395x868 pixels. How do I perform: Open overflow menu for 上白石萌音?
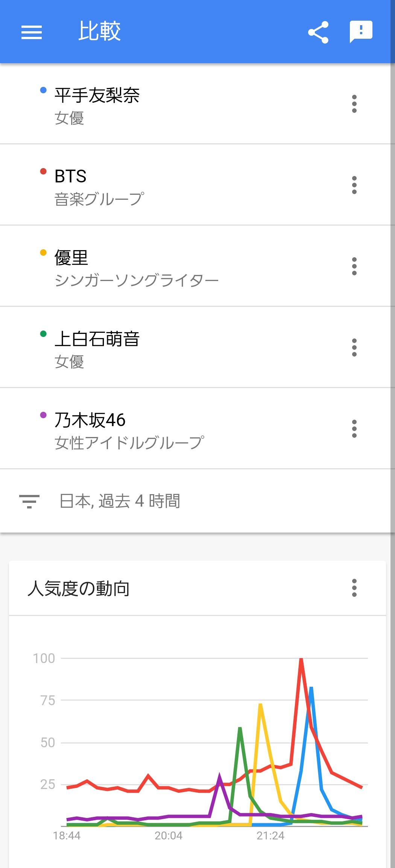pyautogui.click(x=354, y=348)
